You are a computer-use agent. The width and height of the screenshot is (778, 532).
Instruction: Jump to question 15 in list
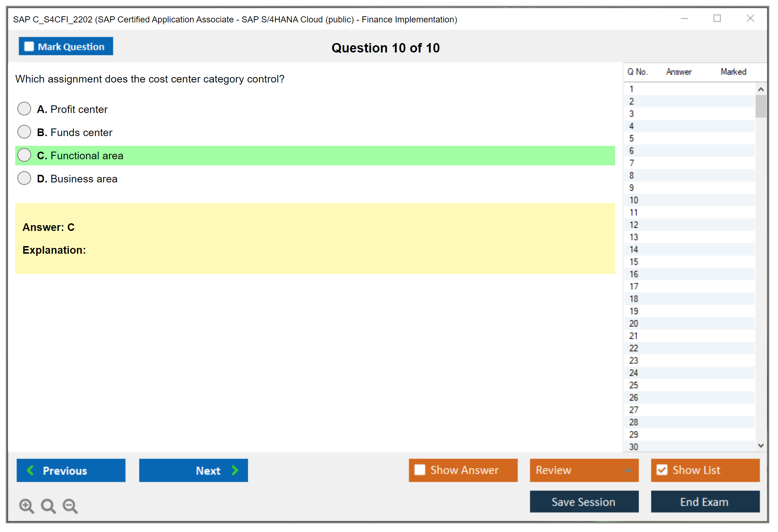(634, 262)
